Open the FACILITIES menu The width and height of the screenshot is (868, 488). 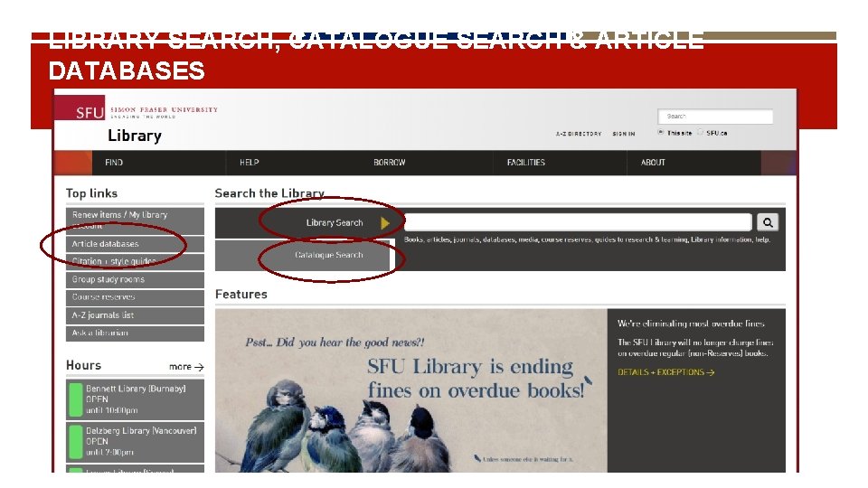pyautogui.click(x=526, y=162)
